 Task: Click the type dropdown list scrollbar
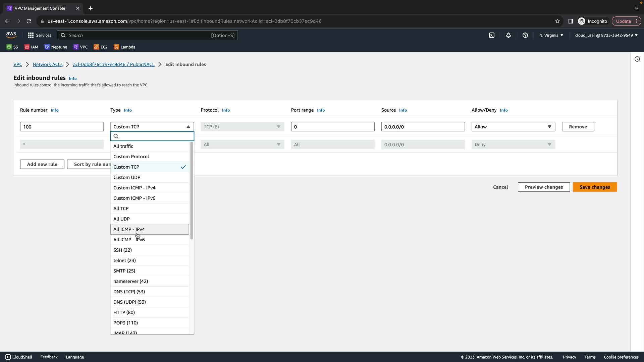click(192, 191)
